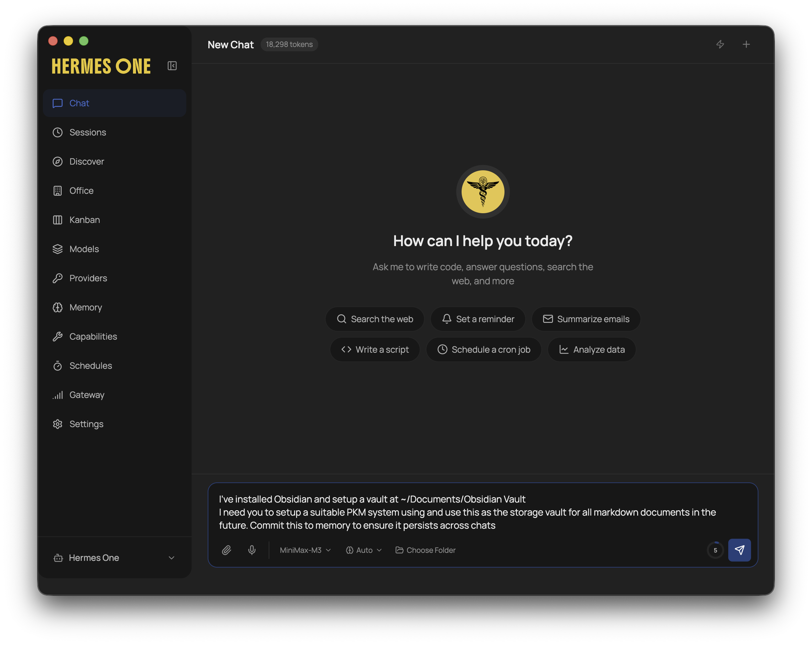Click the envelope icon in Summarize emails
The width and height of the screenshot is (812, 645).
click(548, 319)
